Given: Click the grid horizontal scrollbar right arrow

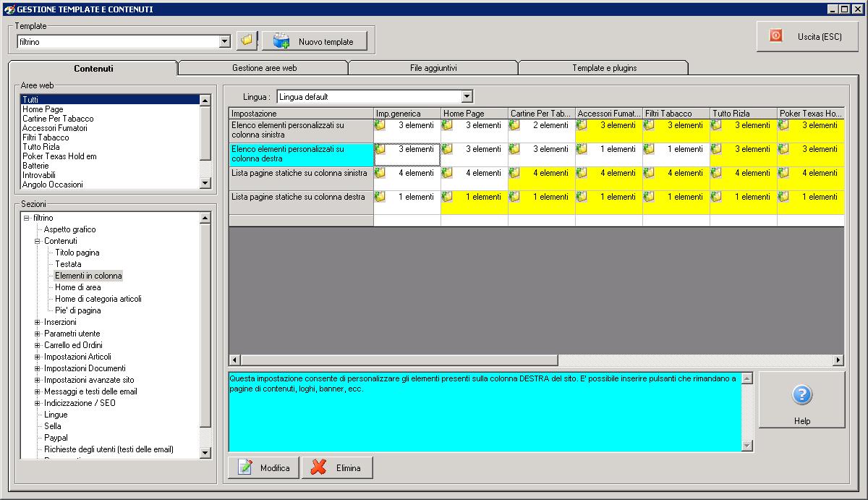Looking at the screenshot, I should click(838, 360).
